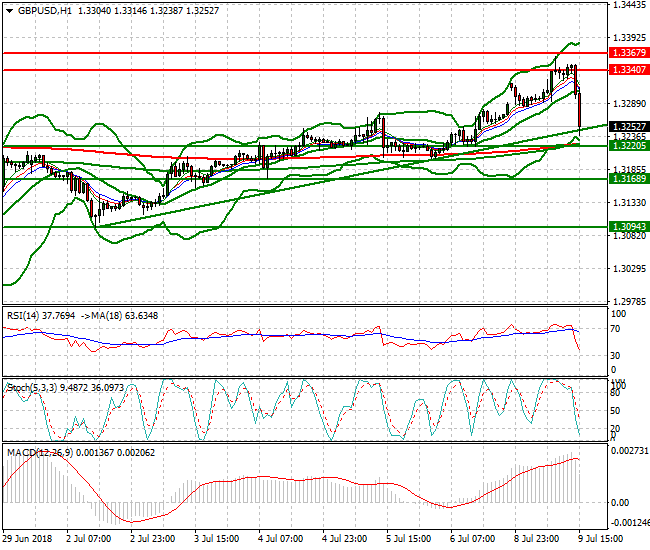This screenshot has width=650, height=550.
Task: Click the RSI 70 level scale value
Action: point(616,329)
